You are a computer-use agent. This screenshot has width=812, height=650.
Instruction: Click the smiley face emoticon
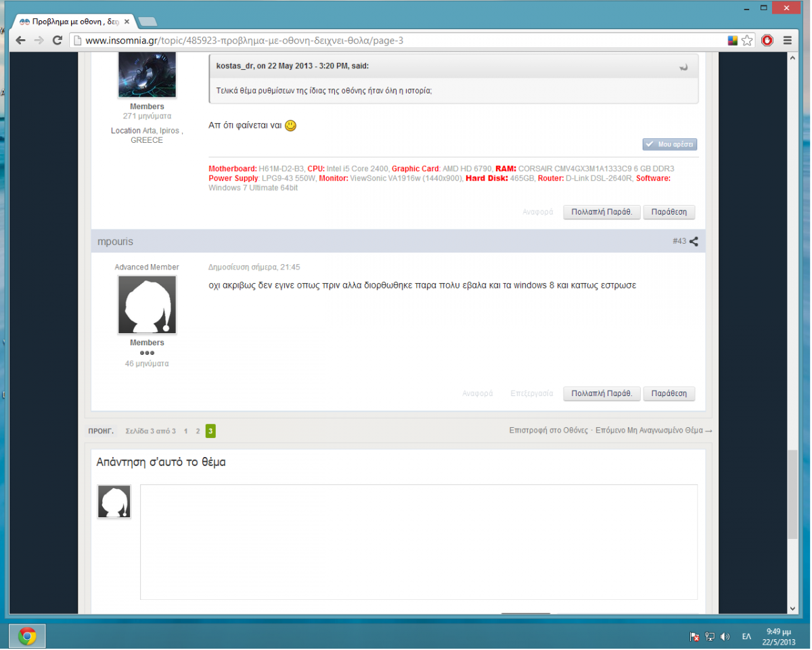pyautogui.click(x=290, y=125)
